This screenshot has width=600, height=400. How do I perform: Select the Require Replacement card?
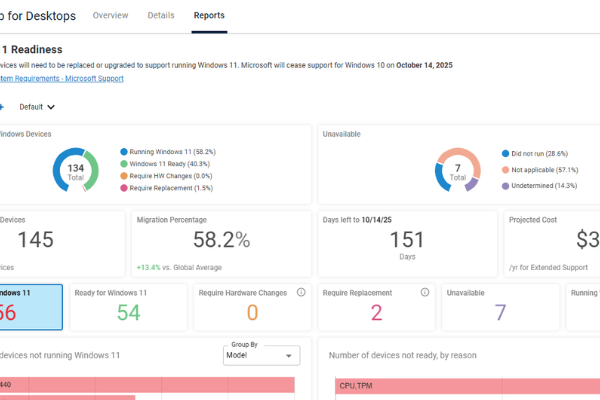click(376, 307)
